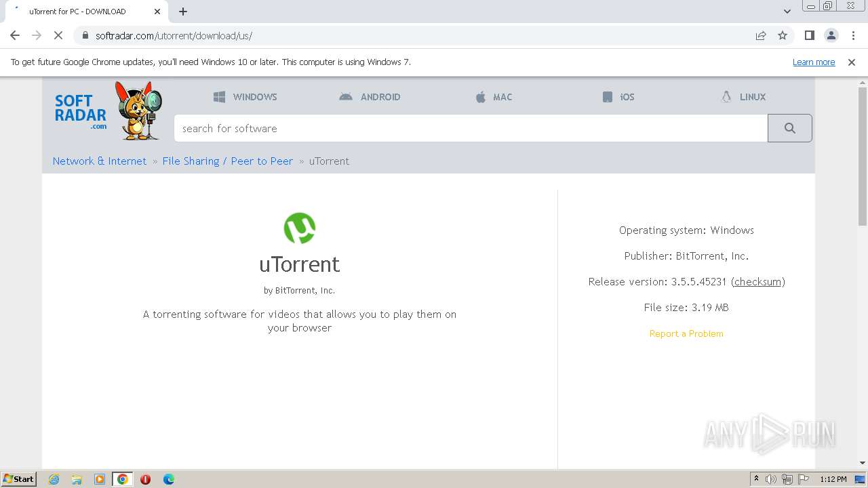Dismiss the Chrome update notification bar
868x488 pixels.
click(852, 62)
